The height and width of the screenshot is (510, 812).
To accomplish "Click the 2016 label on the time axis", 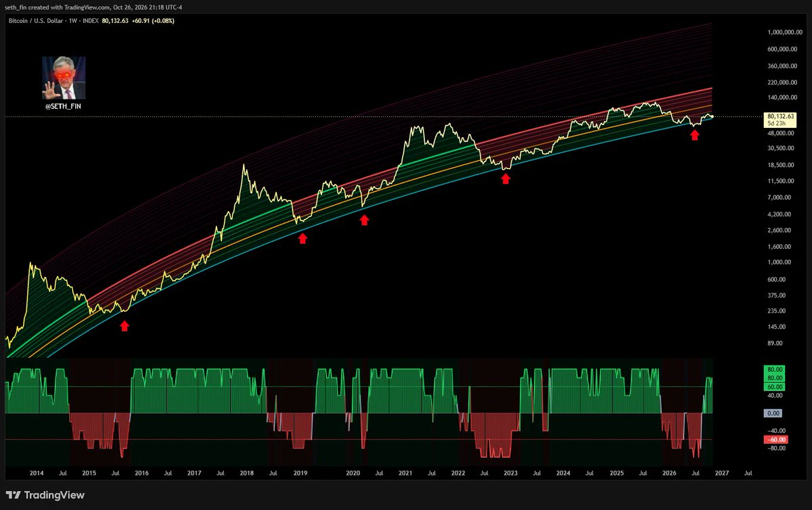I will click(141, 474).
